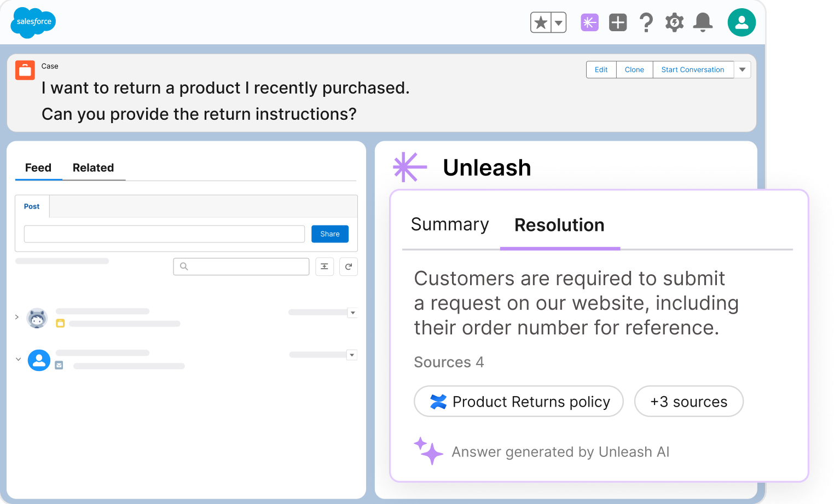The height and width of the screenshot is (504, 834).
Task: Click the blue Share button
Action: click(x=330, y=234)
